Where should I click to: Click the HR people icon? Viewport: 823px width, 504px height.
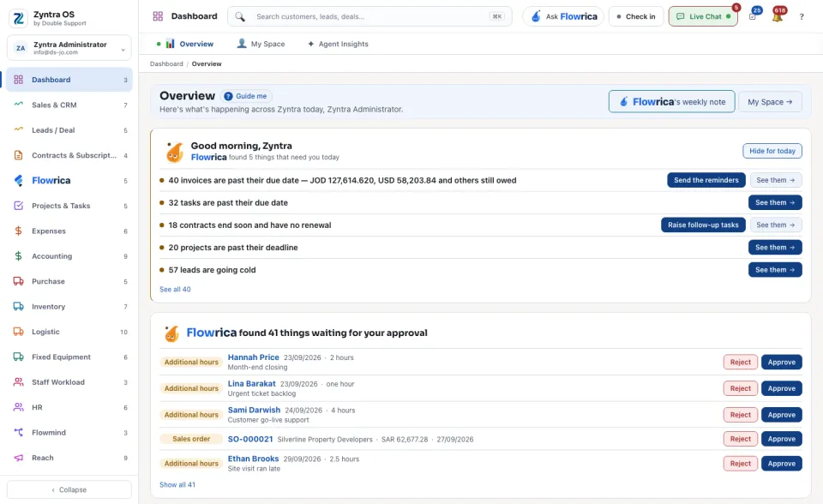click(x=18, y=407)
